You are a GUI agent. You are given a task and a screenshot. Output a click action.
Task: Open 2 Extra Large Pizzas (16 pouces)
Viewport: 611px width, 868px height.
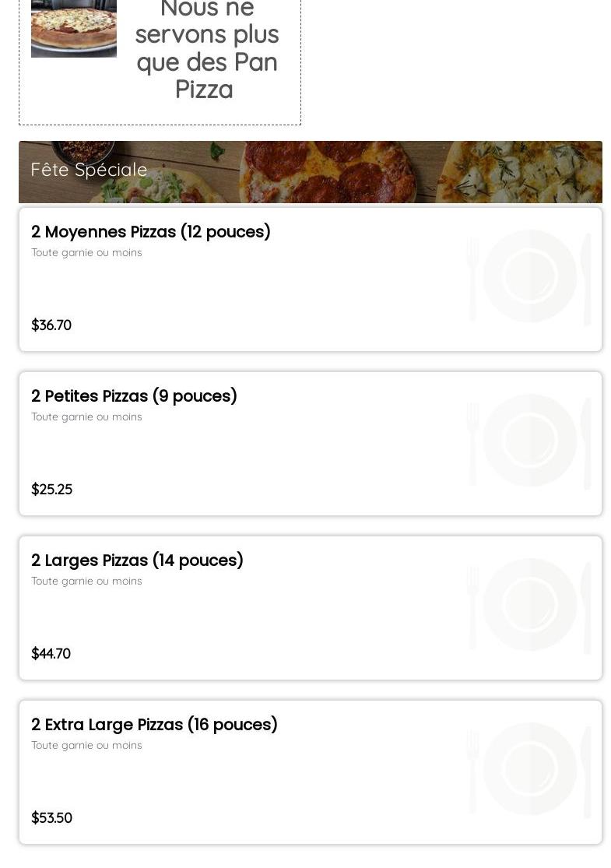click(x=154, y=725)
